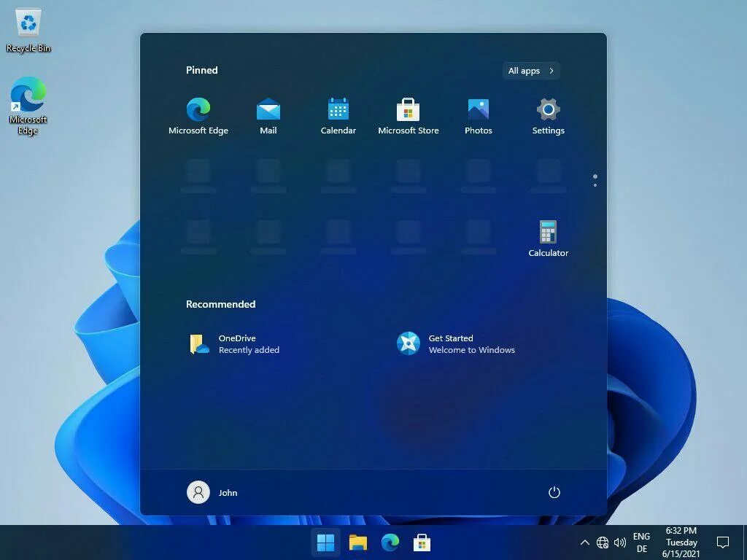747x560 pixels.
Task: Open the All apps list
Action: tap(530, 70)
